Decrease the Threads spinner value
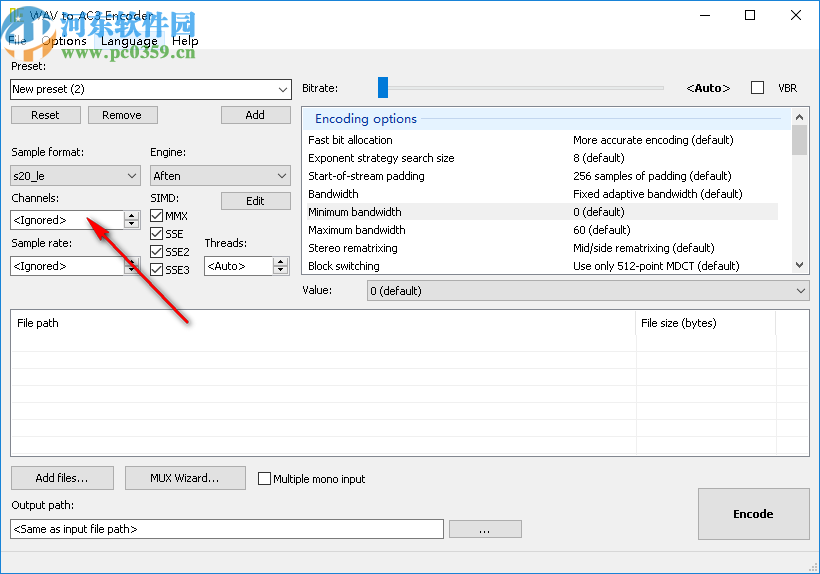The width and height of the screenshot is (820, 574). 281,270
